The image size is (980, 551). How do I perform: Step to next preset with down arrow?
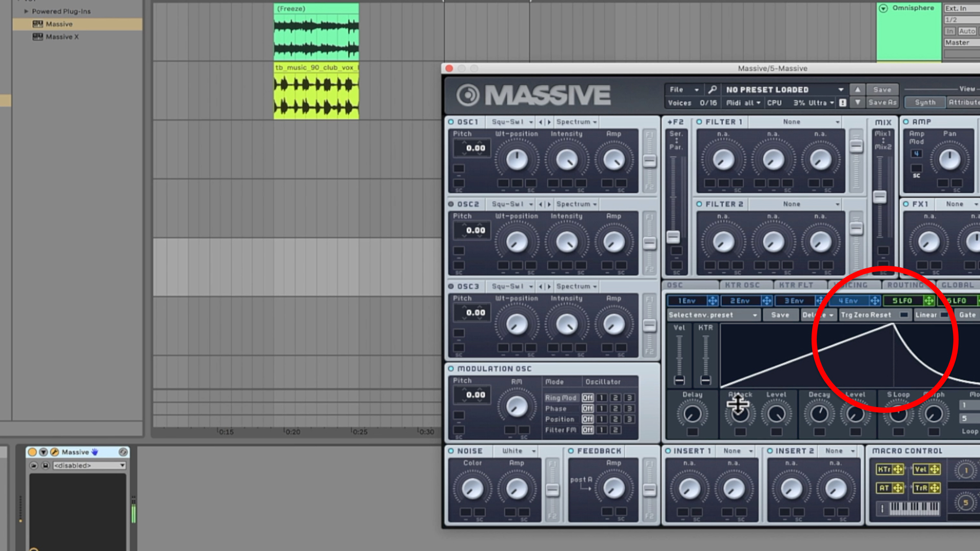click(x=857, y=103)
